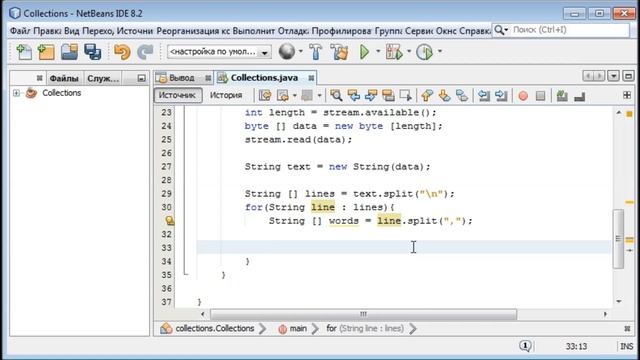
Task: Open Debug project dropdown arrow
Action: 409,51
